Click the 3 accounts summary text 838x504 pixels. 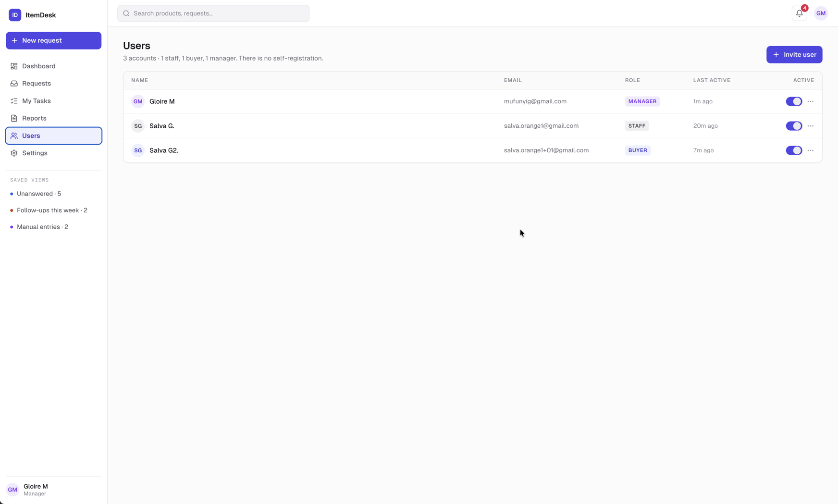point(223,58)
